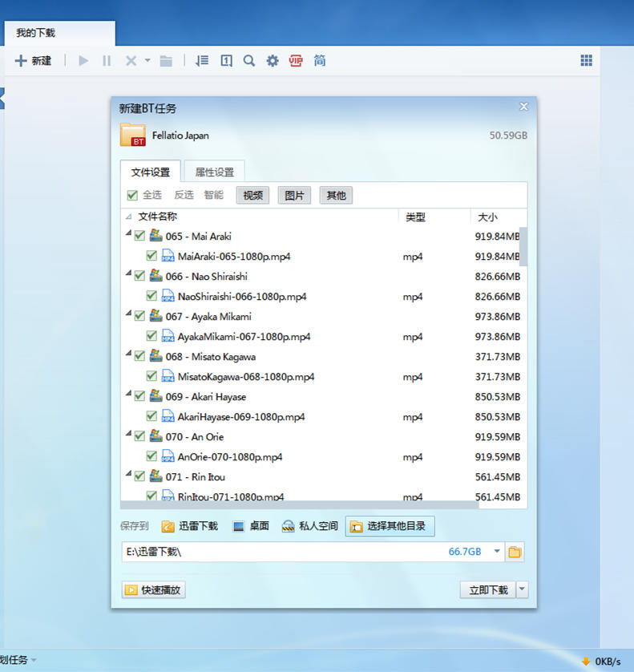The image size is (634, 672).
Task: Click 立即下载 to download now
Action: tap(488, 589)
